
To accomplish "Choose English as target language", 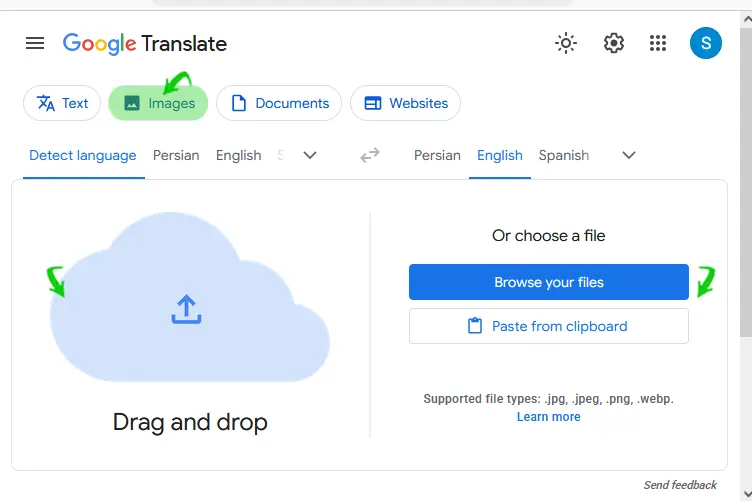I will coord(500,155).
